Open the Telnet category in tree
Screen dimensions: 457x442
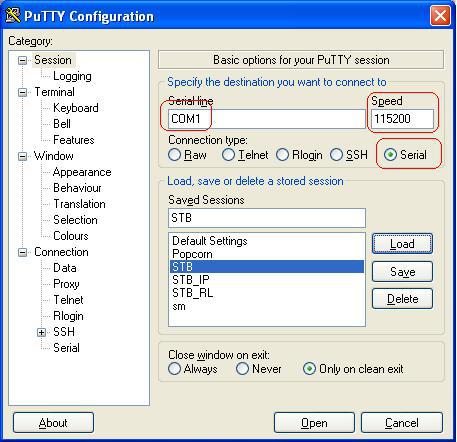point(68,300)
